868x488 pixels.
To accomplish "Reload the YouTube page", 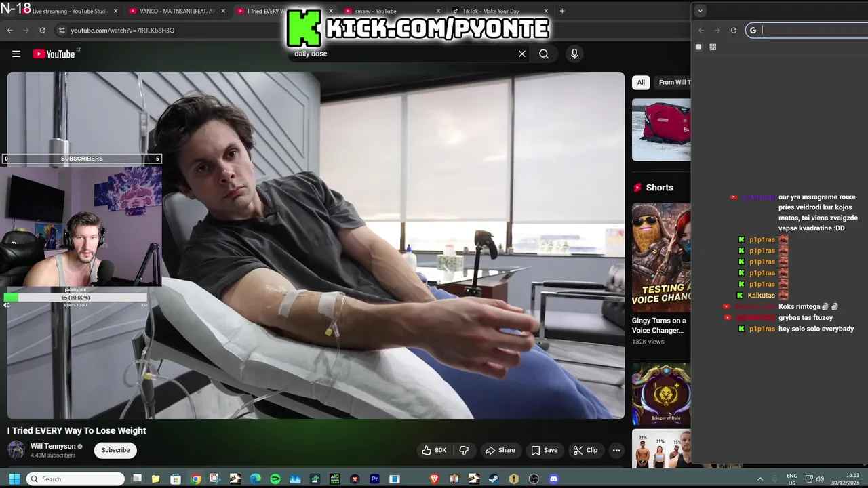I will (x=42, y=30).
